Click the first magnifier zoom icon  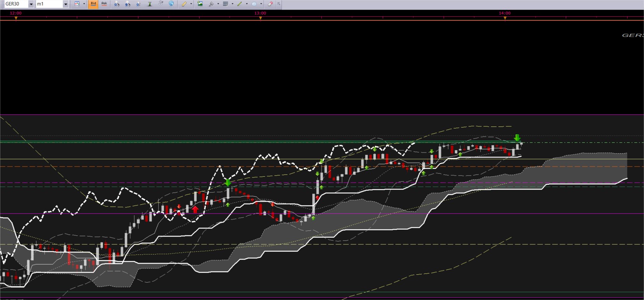pyautogui.click(x=117, y=4)
